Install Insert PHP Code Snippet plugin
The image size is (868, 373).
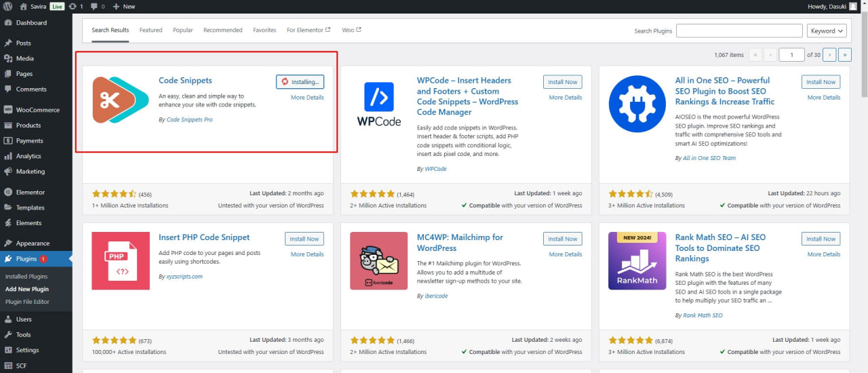click(x=304, y=239)
